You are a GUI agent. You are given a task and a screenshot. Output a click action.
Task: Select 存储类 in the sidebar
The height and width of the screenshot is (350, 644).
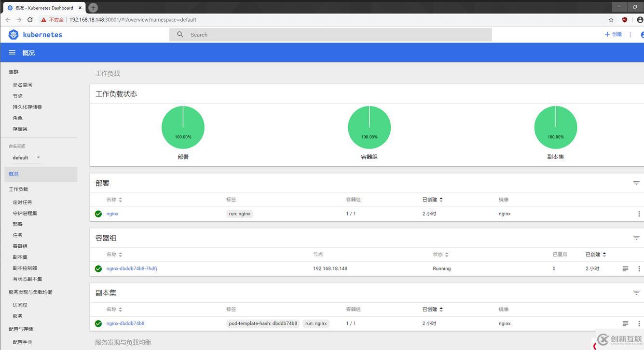(x=20, y=129)
